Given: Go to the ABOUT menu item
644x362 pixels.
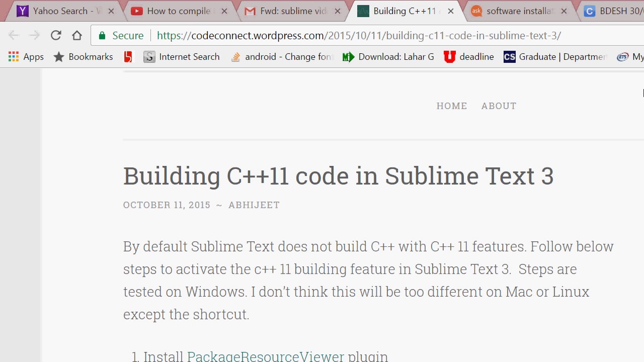Looking at the screenshot, I should pos(499,106).
